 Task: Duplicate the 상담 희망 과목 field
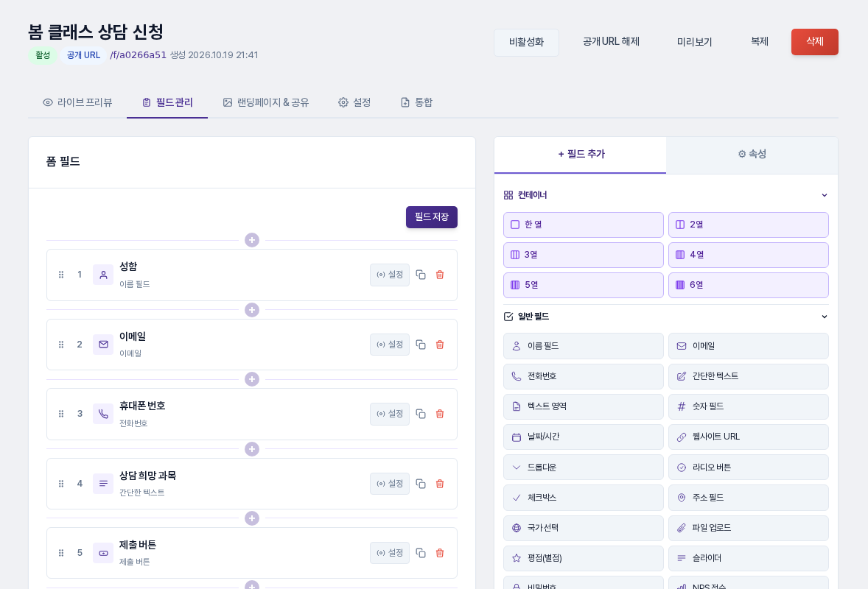tap(421, 484)
